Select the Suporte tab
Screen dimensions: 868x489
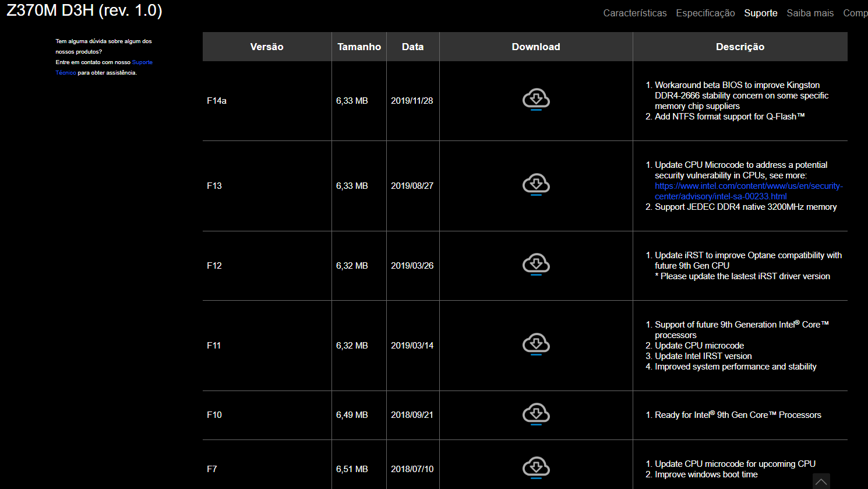(x=761, y=13)
